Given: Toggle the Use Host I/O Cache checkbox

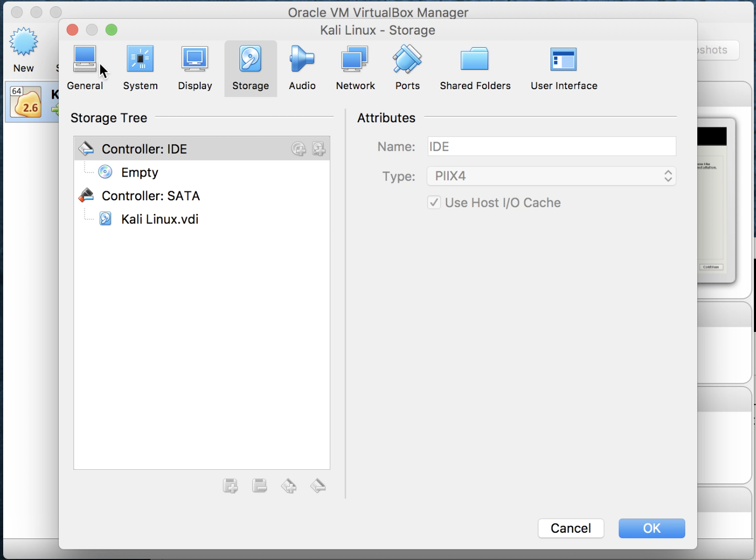Looking at the screenshot, I should coord(434,202).
